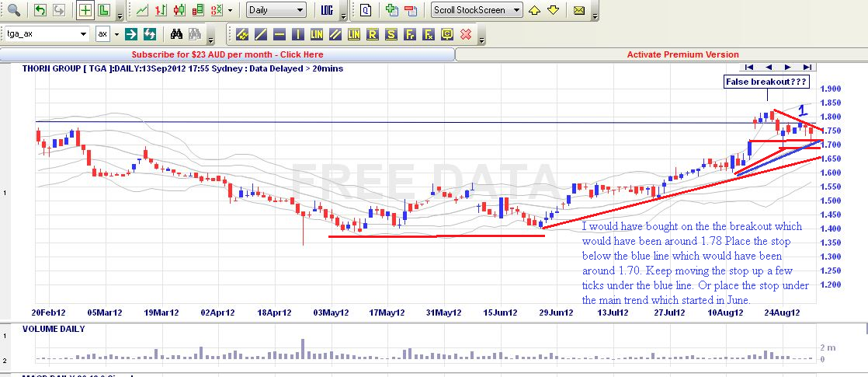This screenshot has width=868, height=377.
Task: Expand the drawing toolbar overflow arrow
Action: click(482, 40)
